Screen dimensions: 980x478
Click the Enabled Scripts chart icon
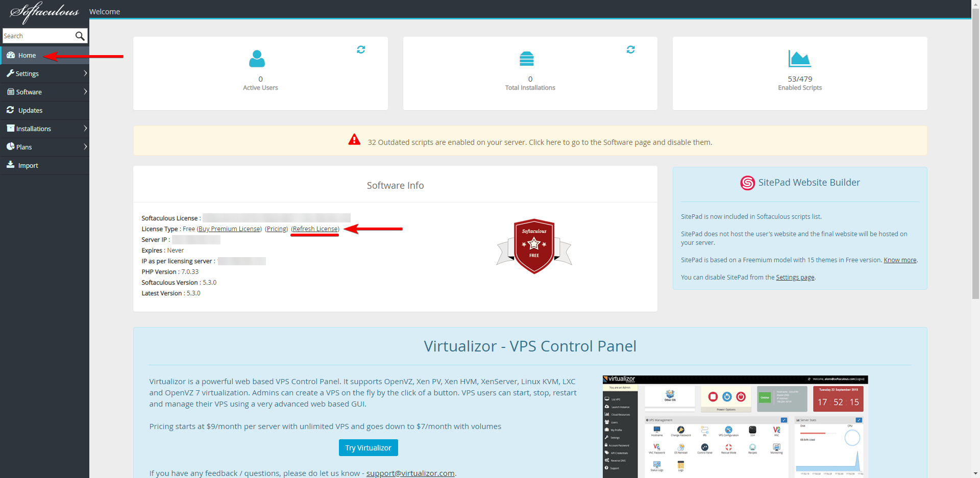click(x=800, y=59)
